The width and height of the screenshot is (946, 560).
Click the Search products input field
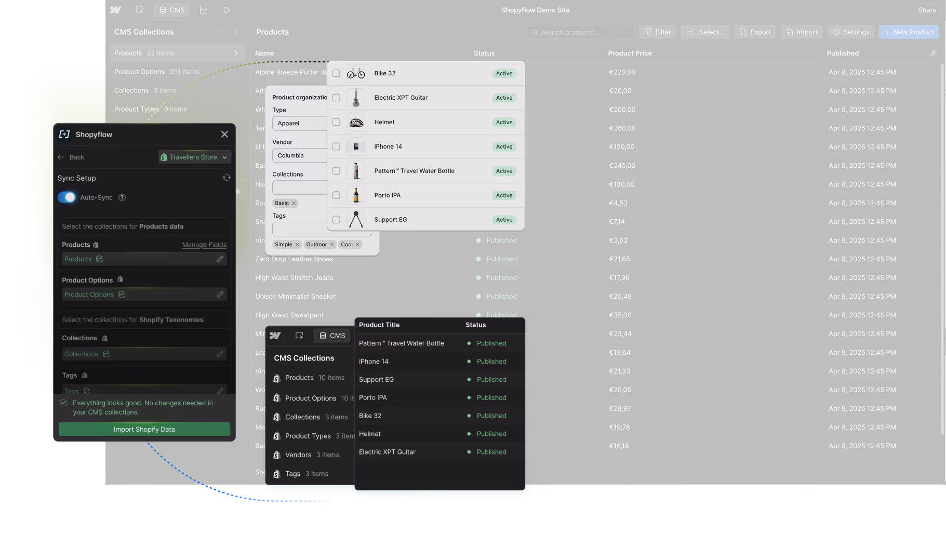[x=580, y=32]
